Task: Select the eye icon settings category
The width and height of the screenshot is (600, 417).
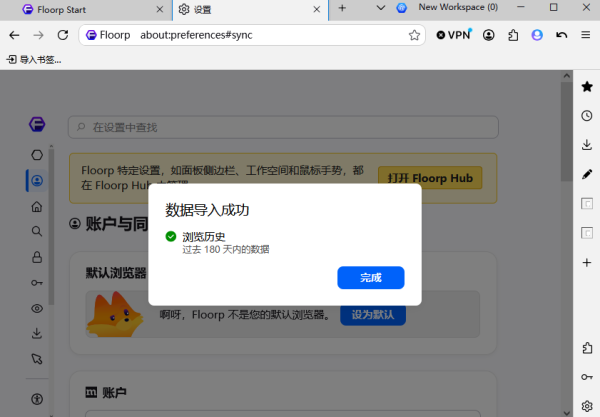Action: [37, 308]
